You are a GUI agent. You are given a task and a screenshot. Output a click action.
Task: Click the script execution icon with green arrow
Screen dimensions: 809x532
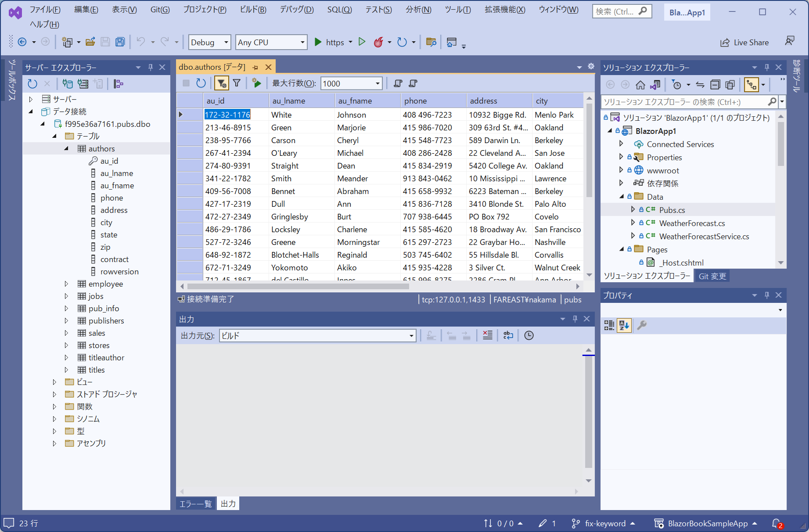point(257,83)
